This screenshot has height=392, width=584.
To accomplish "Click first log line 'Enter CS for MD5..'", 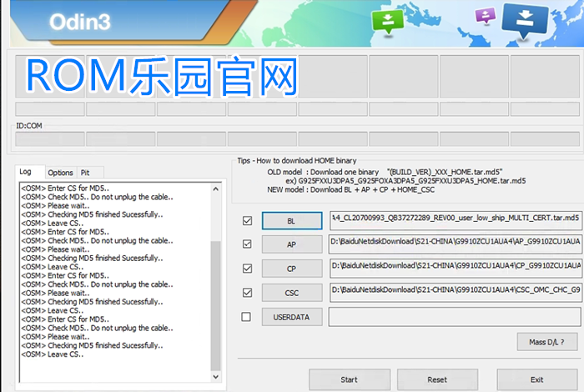I will (x=65, y=188).
